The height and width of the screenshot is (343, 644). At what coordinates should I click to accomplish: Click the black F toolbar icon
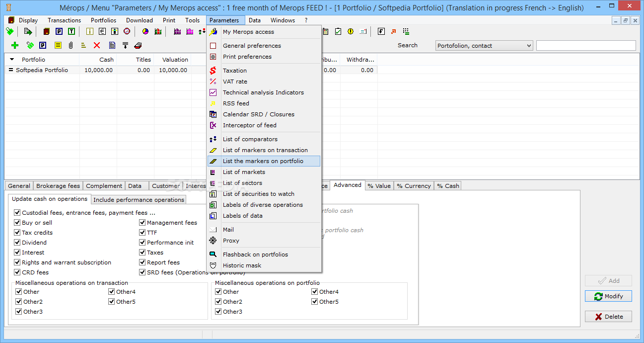pos(381,31)
